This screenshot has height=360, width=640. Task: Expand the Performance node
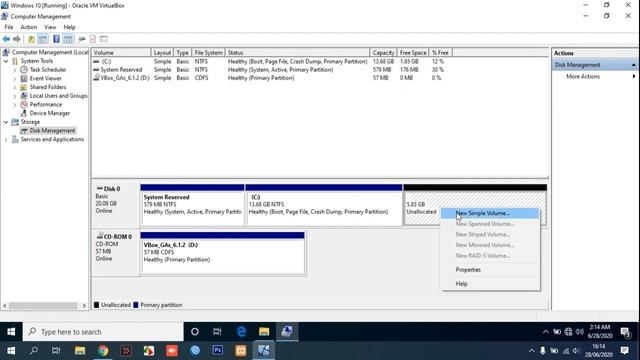tap(15, 104)
